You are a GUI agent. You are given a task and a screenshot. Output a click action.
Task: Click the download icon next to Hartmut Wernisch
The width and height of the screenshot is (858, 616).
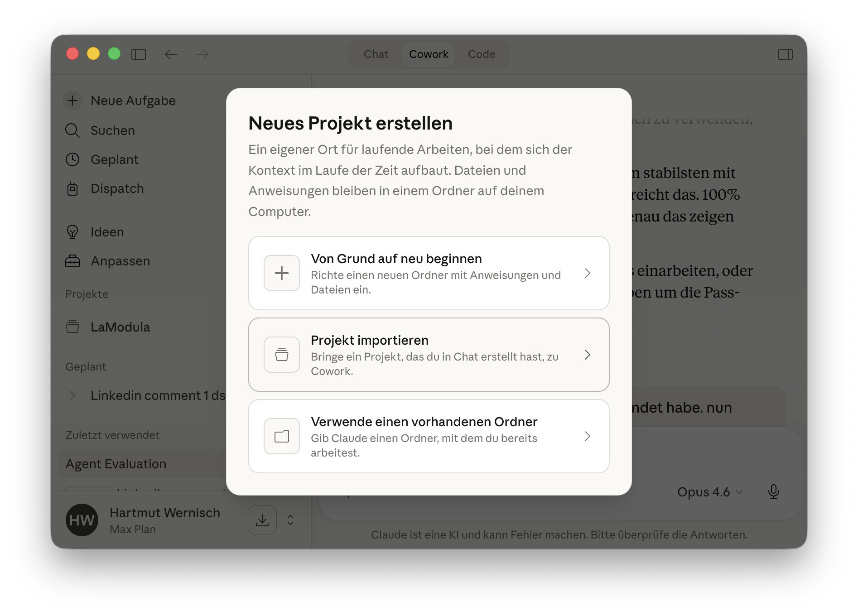point(262,520)
